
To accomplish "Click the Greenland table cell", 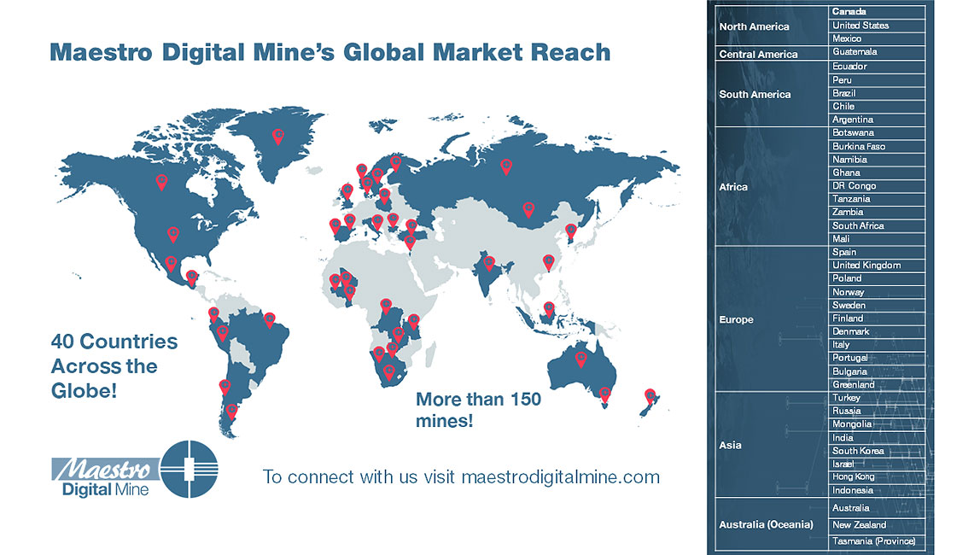I will click(877, 384).
